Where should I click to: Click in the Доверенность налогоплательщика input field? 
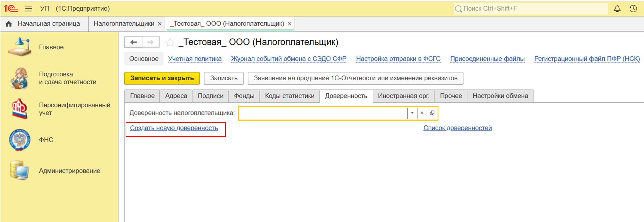[x=322, y=113]
